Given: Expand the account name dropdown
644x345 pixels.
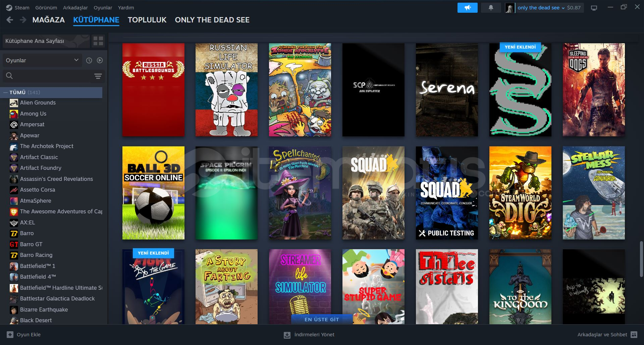Looking at the screenshot, I should [x=541, y=8].
